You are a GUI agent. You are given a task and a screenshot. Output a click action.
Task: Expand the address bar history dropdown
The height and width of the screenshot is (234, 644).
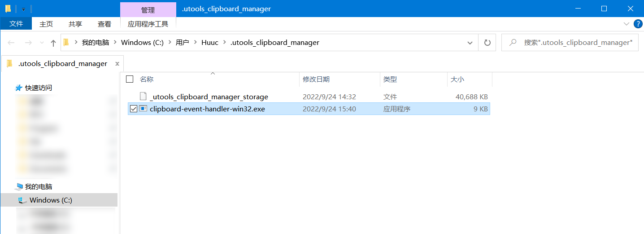[470, 43]
